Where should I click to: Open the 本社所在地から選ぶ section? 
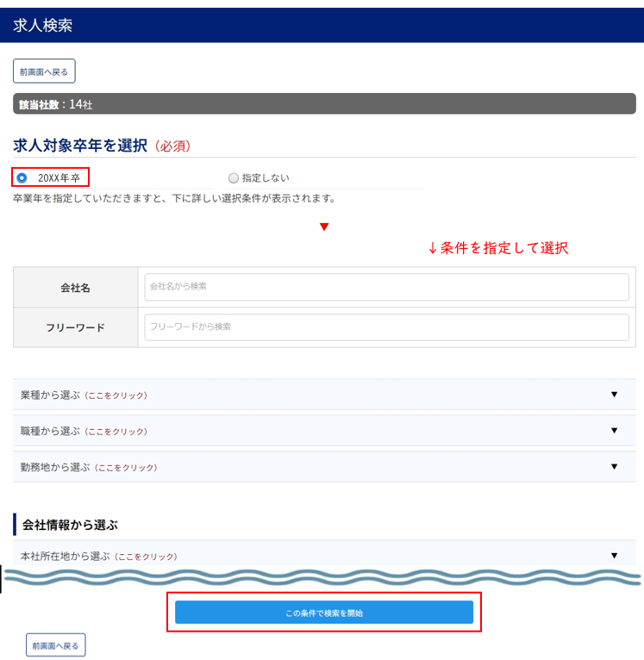tap(99, 557)
